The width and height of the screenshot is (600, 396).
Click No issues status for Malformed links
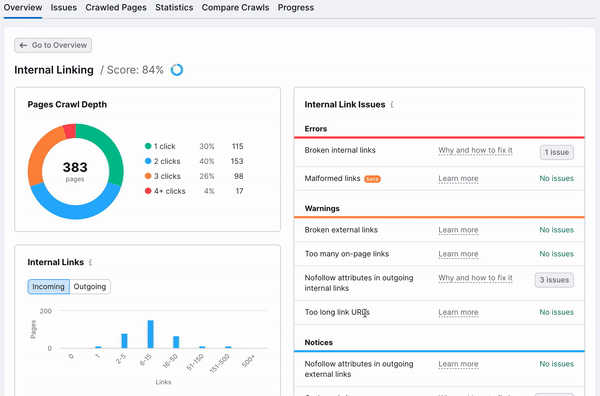(x=556, y=179)
